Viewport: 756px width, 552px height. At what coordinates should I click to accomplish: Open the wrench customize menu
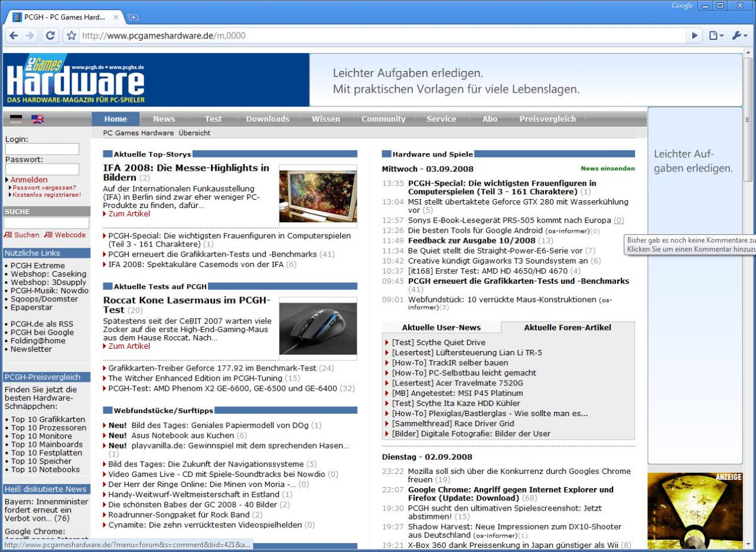[x=739, y=35]
